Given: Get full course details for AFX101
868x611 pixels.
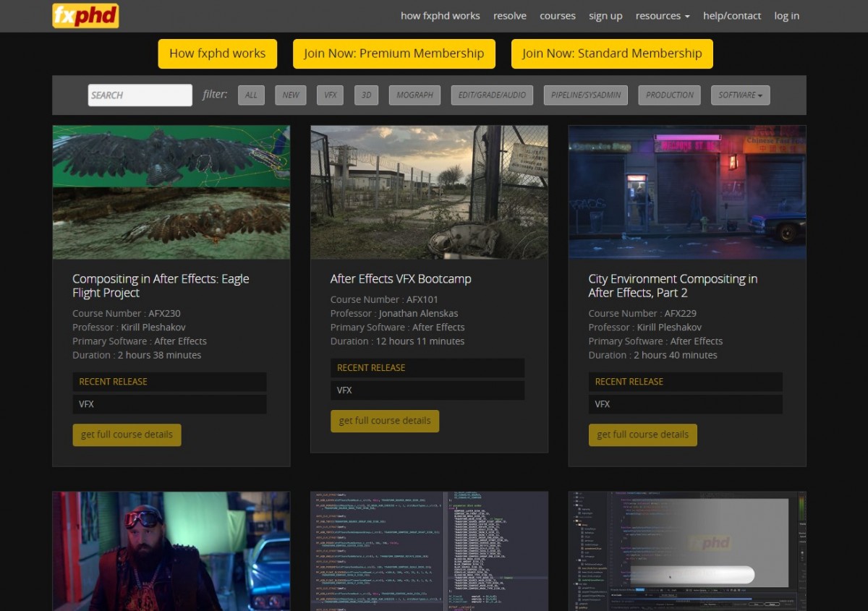Looking at the screenshot, I should coord(385,421).
